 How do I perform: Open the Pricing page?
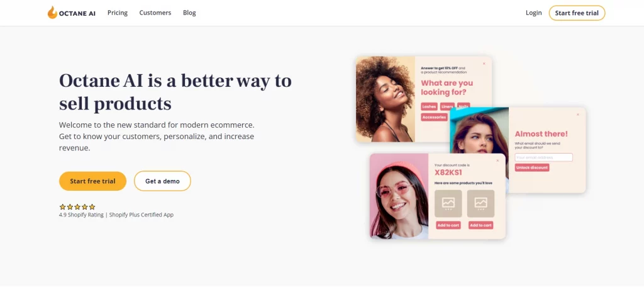coord(118,13)
